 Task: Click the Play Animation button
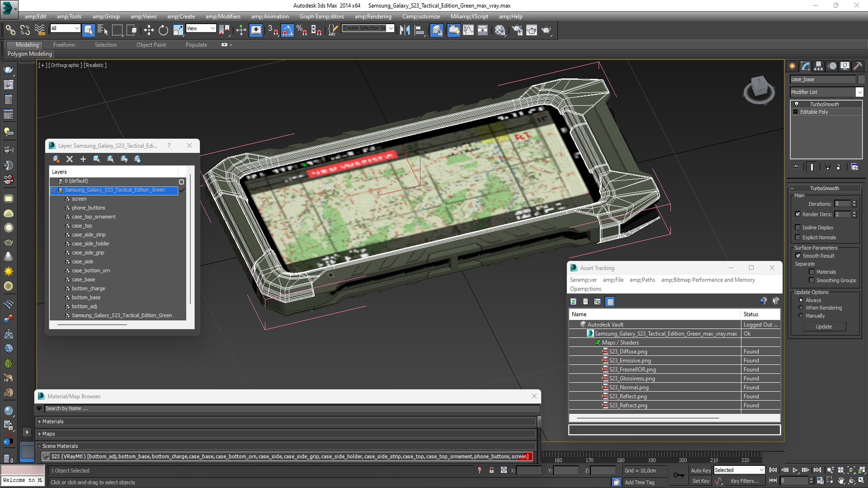tap(795, 470)
